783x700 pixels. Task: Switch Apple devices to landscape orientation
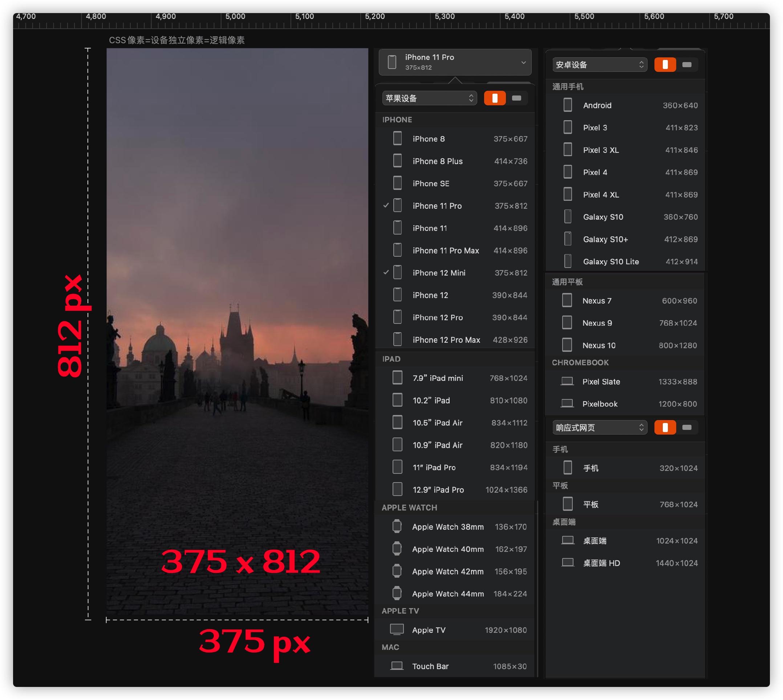[516, 98]
